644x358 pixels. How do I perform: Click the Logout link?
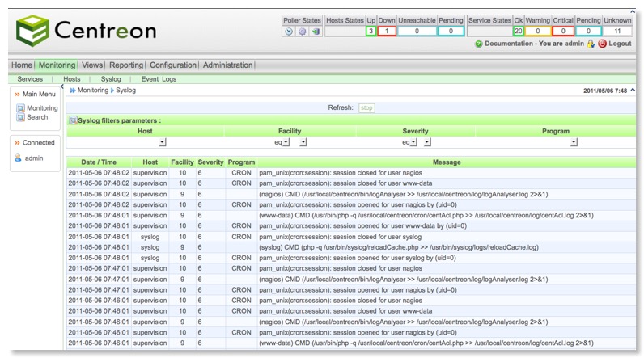coord(620,44)
